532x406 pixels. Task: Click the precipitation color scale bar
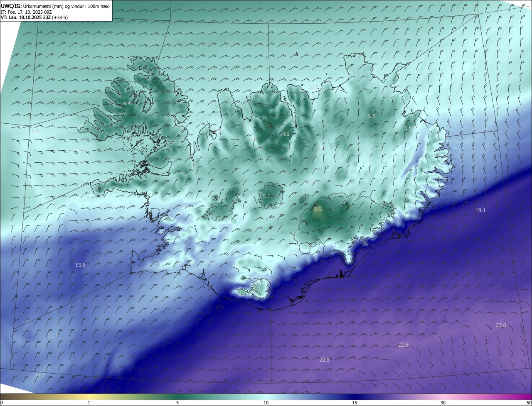pos(266,396)
